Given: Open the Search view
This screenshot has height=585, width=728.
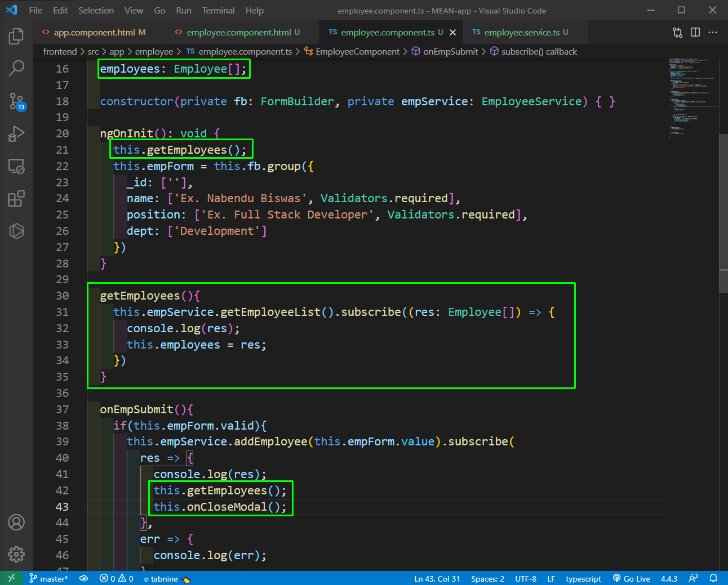Looking at the screenshot, I should tap(16, 69).
